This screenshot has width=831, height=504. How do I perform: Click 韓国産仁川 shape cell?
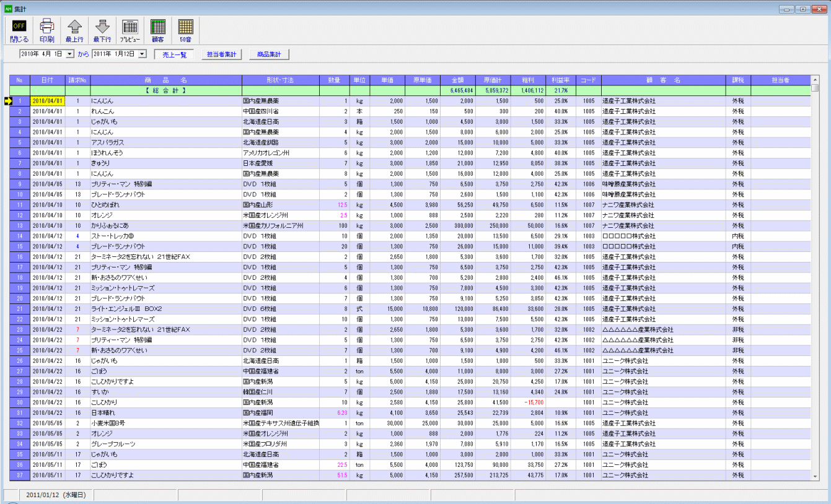280,392
